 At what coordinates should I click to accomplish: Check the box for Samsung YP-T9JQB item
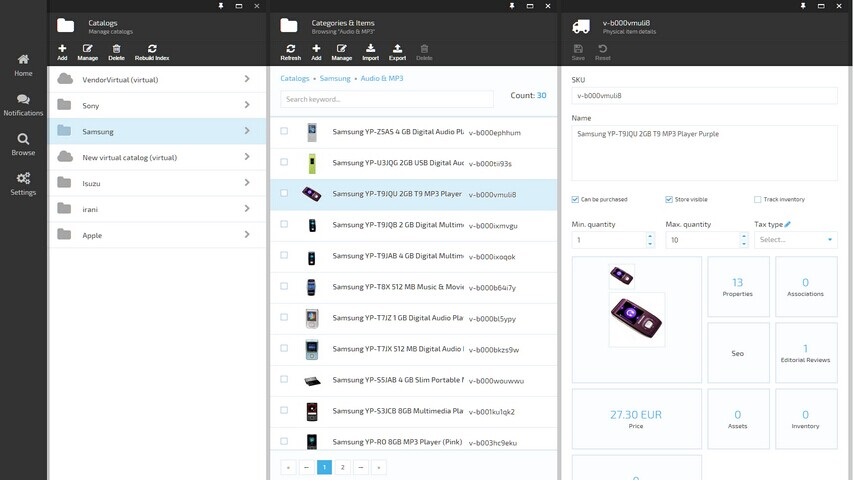point(284,224)
